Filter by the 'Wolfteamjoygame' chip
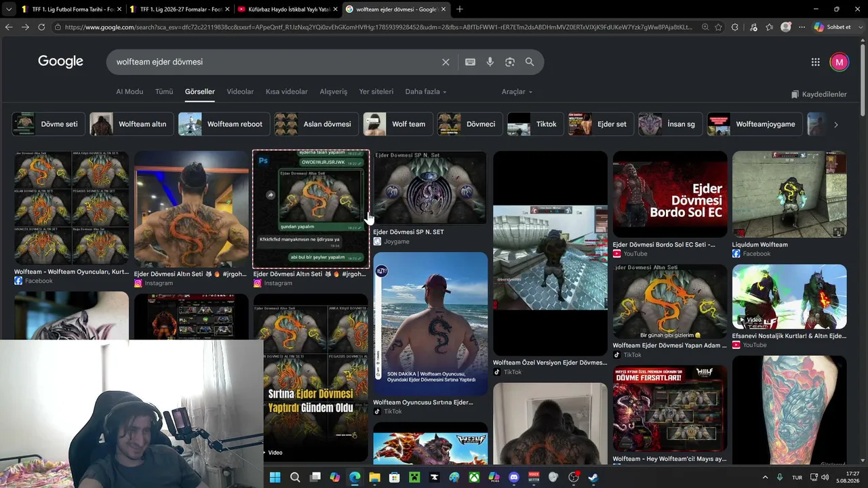Screen dimensions: 868x488 click(754, 124)
